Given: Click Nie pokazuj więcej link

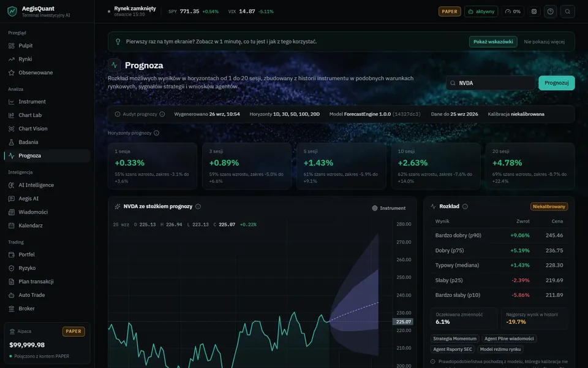Looking at the screenshot, I should click(x=544, y=42).
